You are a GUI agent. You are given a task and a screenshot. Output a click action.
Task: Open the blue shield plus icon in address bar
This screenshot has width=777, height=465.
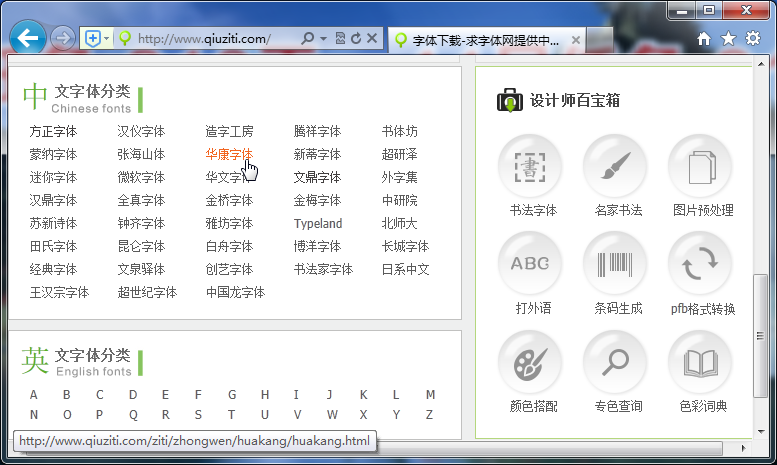click(x=93, y=38)
